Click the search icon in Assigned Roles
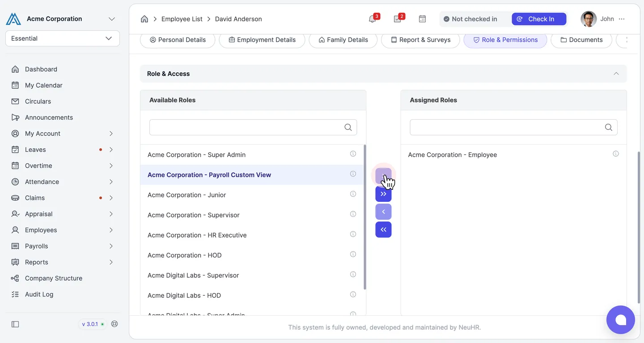 coord(609,127)
